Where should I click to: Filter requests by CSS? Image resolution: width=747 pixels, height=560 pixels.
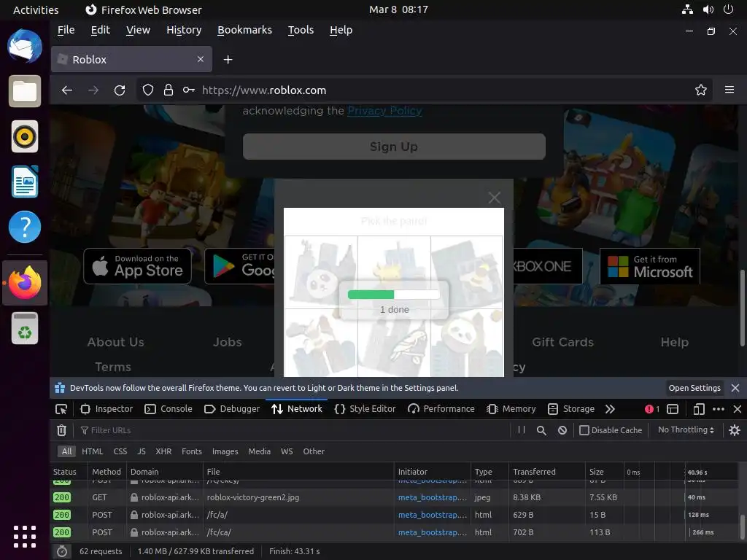(120, 451)
